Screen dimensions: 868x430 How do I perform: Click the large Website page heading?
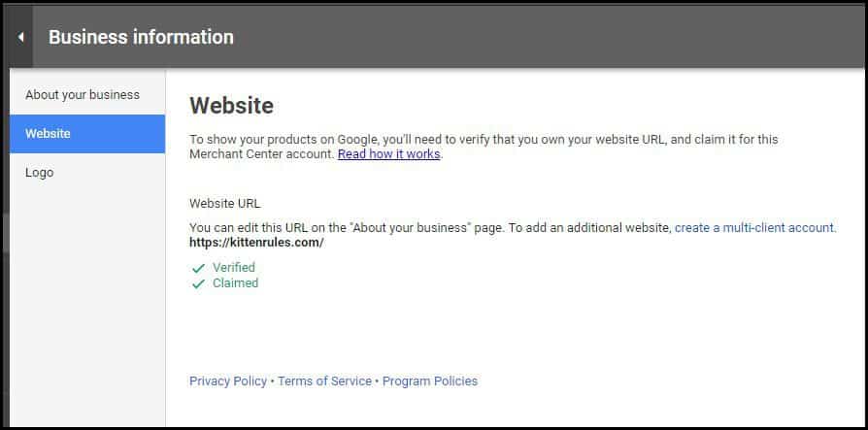(231, 106)
